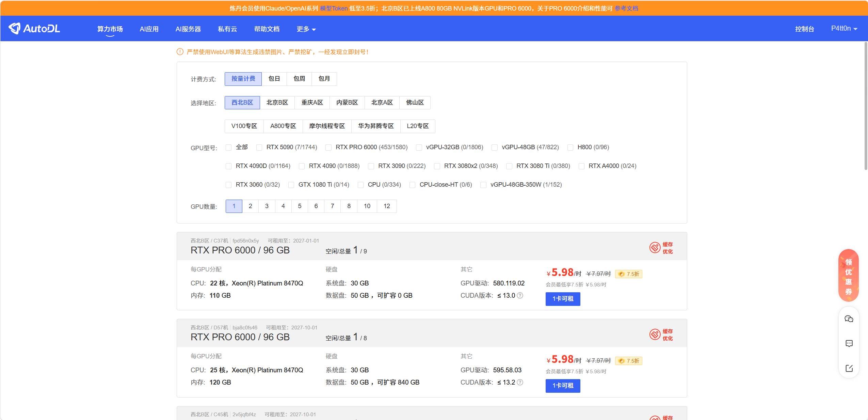This screenshot has width=868, height=420.
Task: Choose the V100专区 zone
Action: point(244,126)
